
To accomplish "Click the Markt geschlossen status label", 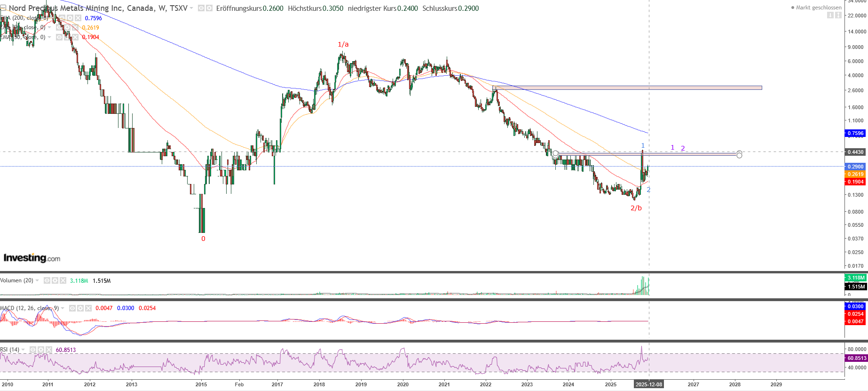I will pyautogui.click(x=818, y=8).
